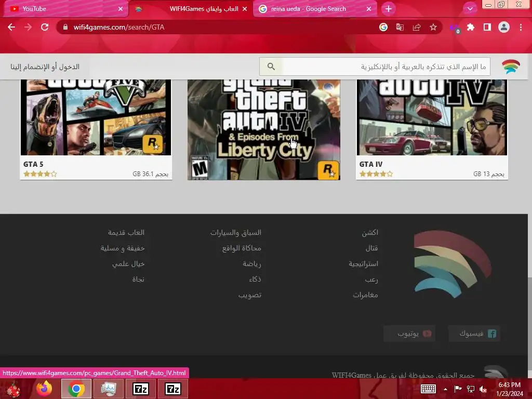Viewport: 532px width, 399px height.
Task: Open the السباق والسيارات racing category
Action: coord(236,232)
